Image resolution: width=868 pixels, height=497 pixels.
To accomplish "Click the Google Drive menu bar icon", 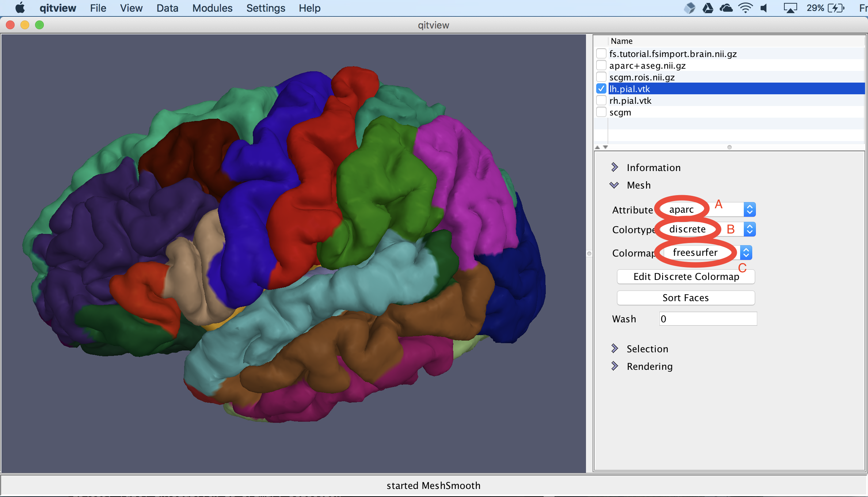I will coord(708,8).
